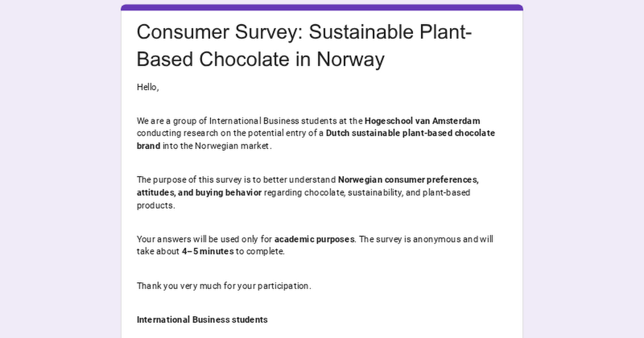Click bold "attitudes, and buying behavior" text

click(x=199, y=192)
